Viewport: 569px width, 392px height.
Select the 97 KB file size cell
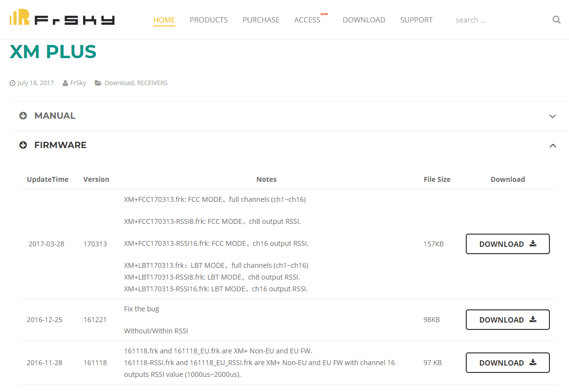point(432,363)
